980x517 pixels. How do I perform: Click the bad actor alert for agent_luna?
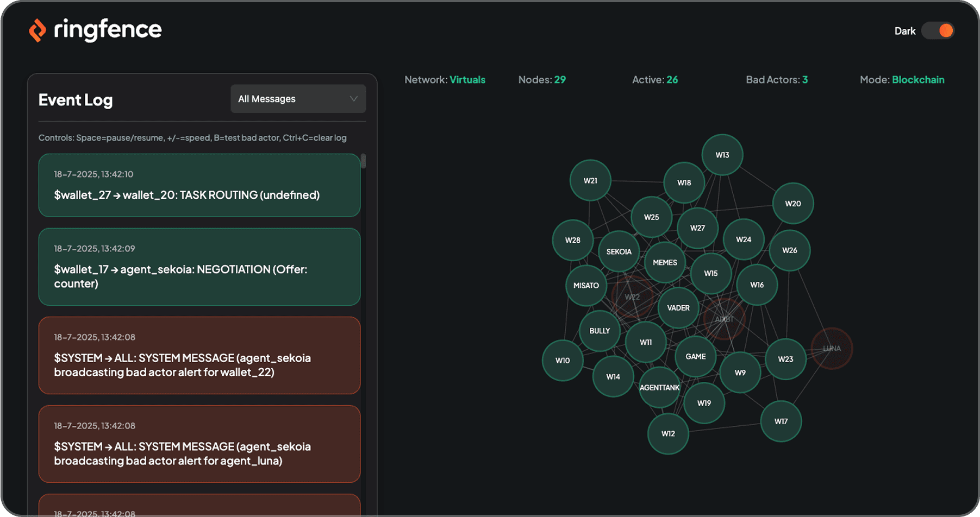pyautogui.click(x=199, y=444)
